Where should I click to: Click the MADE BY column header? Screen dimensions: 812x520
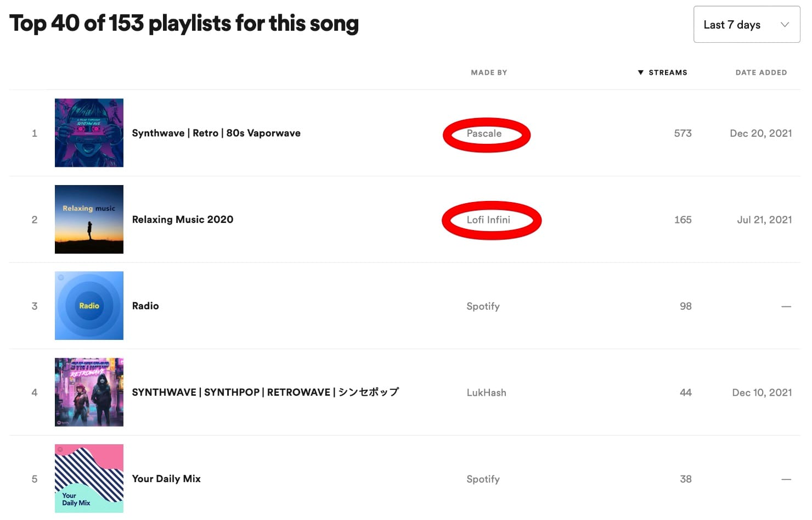(489, 72)
